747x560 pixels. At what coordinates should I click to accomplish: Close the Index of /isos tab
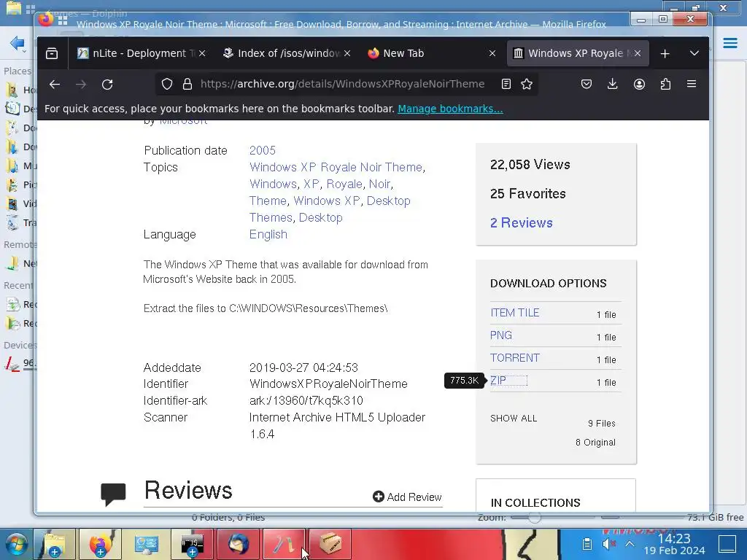click(x=347, y=53)
